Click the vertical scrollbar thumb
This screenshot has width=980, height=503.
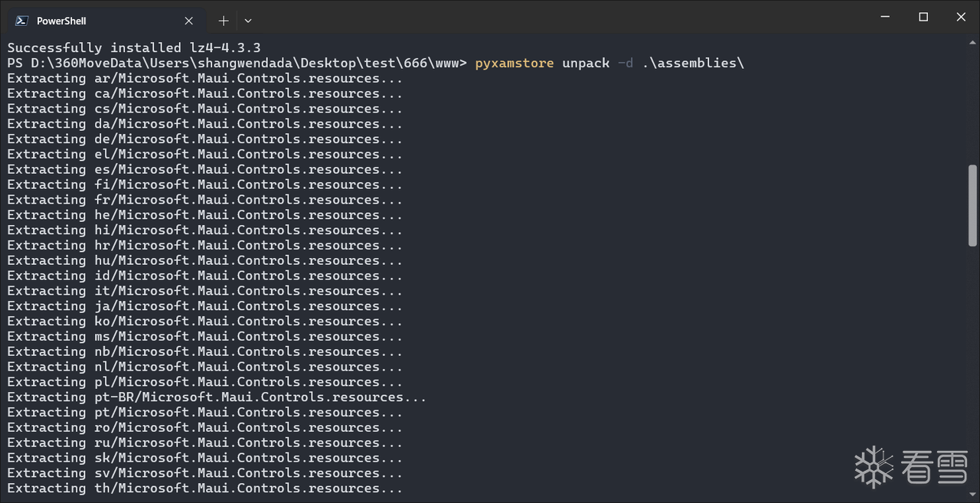point(972,204)
